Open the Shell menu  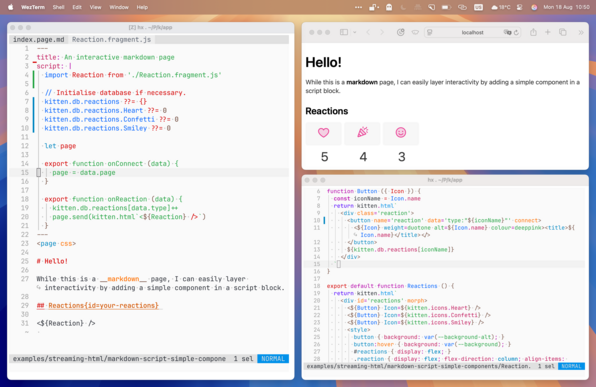point(58,7)
